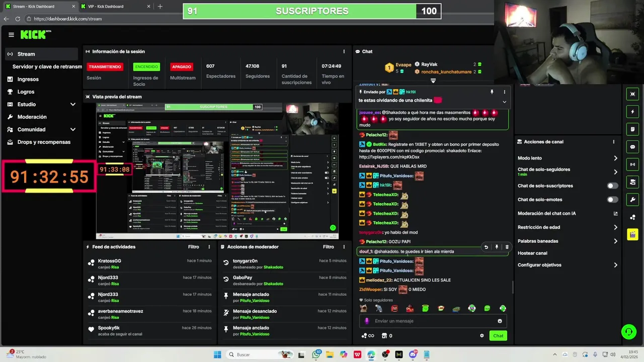Image resolution: width=644 pixels, height=362 pixels.
Task: Open the Feed de actividades options menu
Action: pos(209,247)
